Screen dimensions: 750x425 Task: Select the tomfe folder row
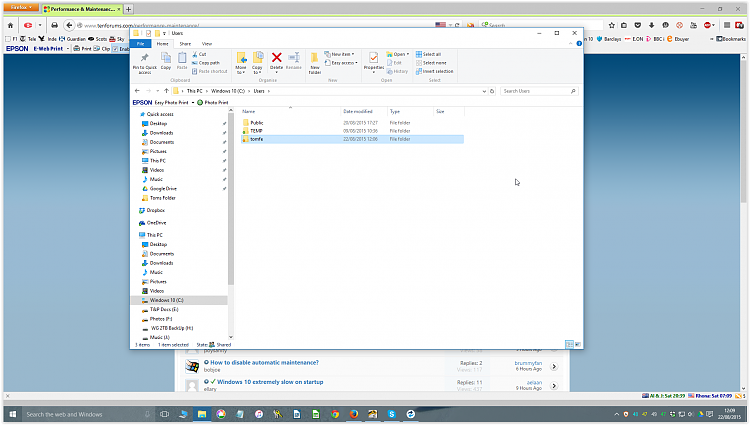click(x=352, y=139)
